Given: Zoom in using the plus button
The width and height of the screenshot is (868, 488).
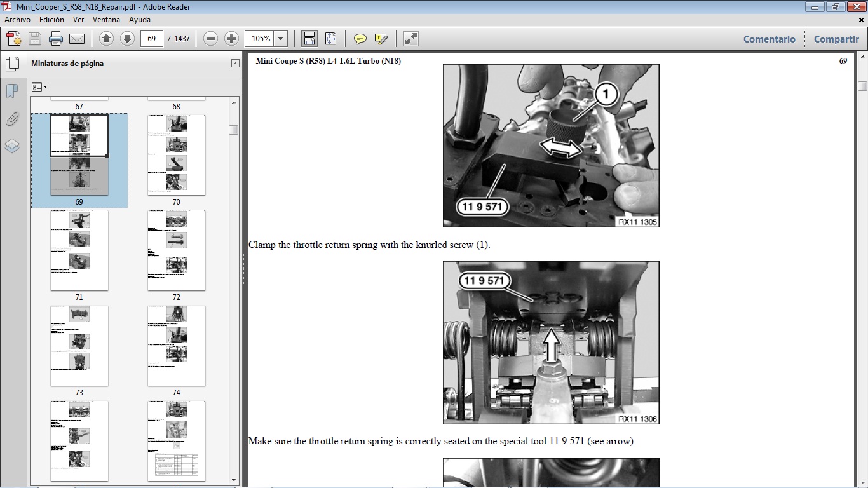Looking at the screenshot, I should click(x=231, y=39).
